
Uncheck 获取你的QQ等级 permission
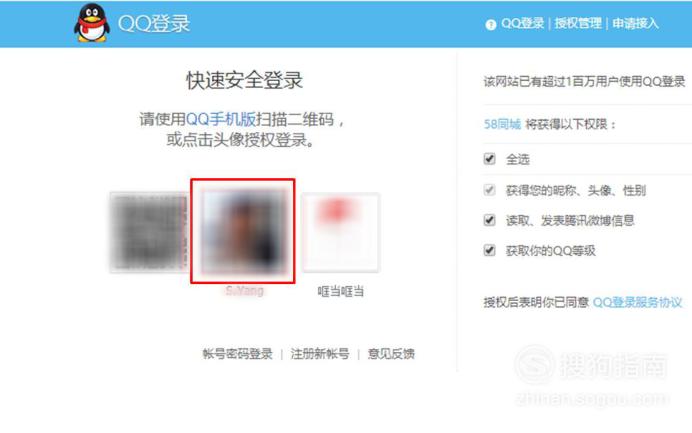coord(489,250)
